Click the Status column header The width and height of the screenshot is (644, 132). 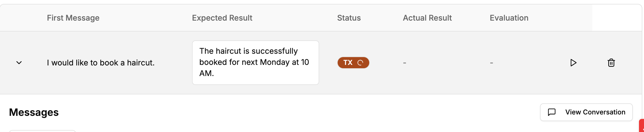click(x=349, y=18)
